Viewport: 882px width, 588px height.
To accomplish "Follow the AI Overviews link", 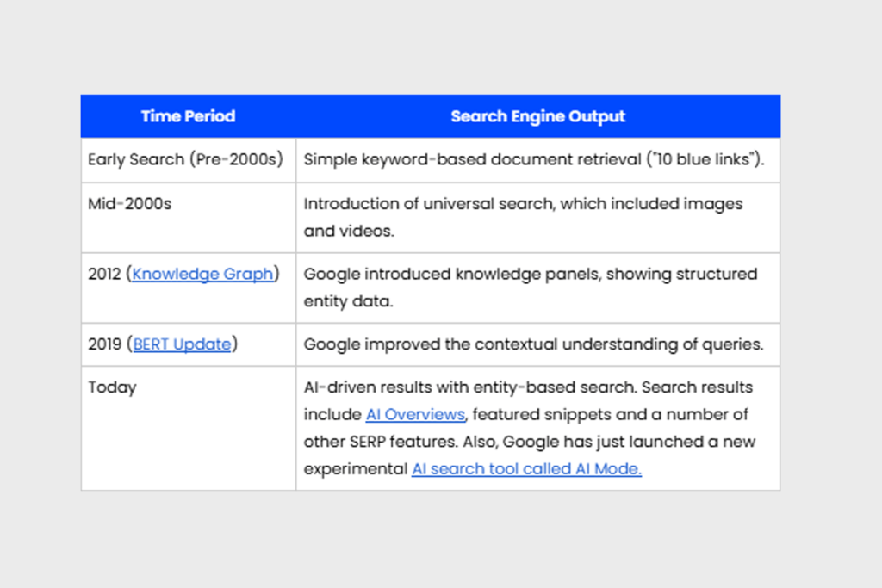I will 415,414.
